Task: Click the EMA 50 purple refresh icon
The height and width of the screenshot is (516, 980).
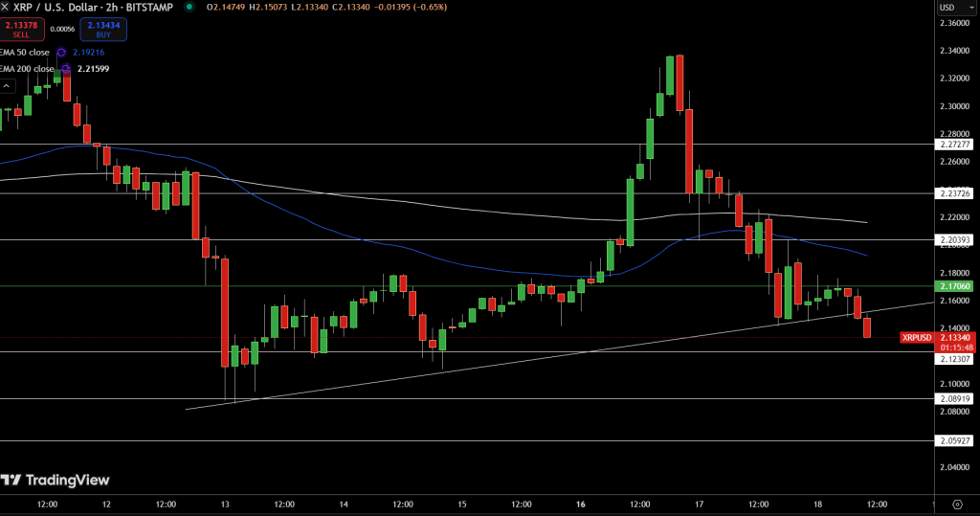Action: click(x=61, y=53)
